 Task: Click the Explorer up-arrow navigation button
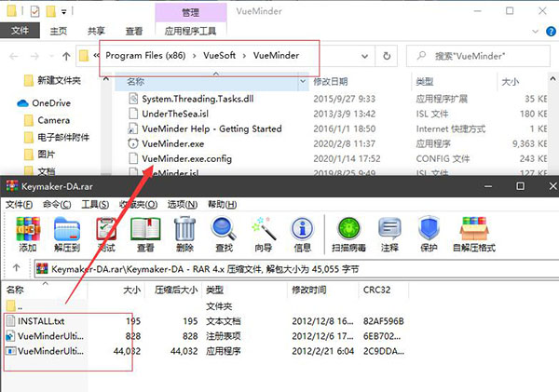coord(66,56)
